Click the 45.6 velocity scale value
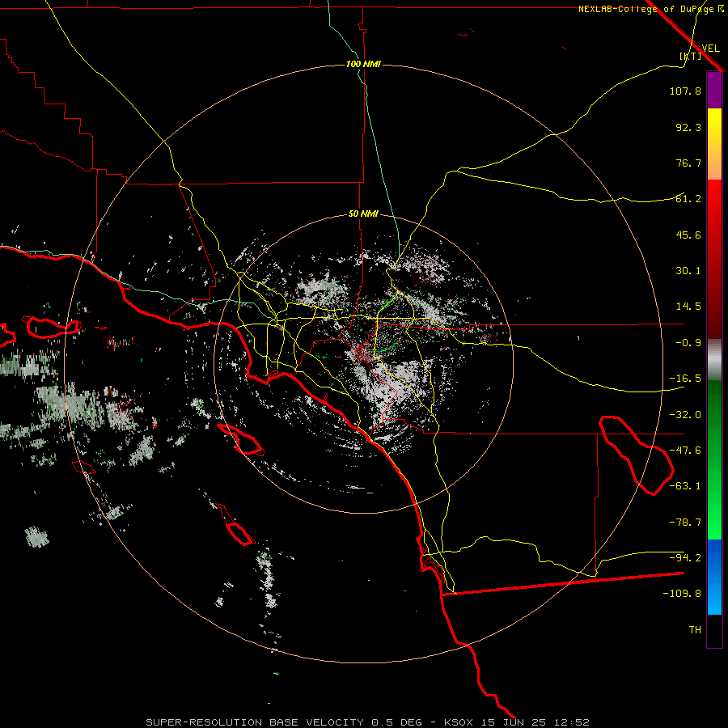The image size is (728, 728). pyautogui.click(x=688, y=235)
